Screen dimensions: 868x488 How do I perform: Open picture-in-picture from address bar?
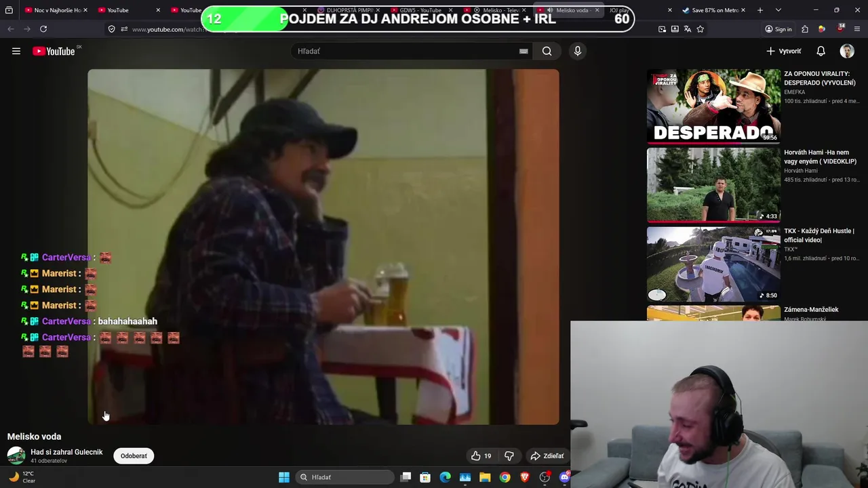(x=662, y=29)
